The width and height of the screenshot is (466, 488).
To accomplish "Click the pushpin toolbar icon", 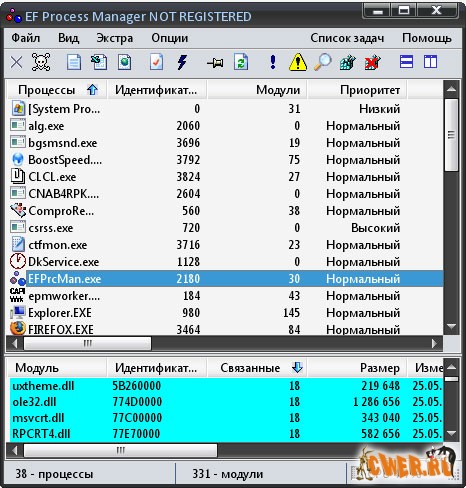I will click(x=215, y=63).
